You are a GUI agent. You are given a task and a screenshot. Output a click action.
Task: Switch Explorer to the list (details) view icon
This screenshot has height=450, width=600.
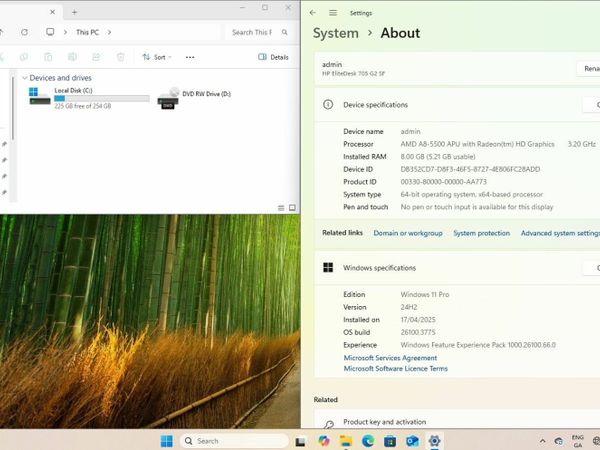pos(281,208)
